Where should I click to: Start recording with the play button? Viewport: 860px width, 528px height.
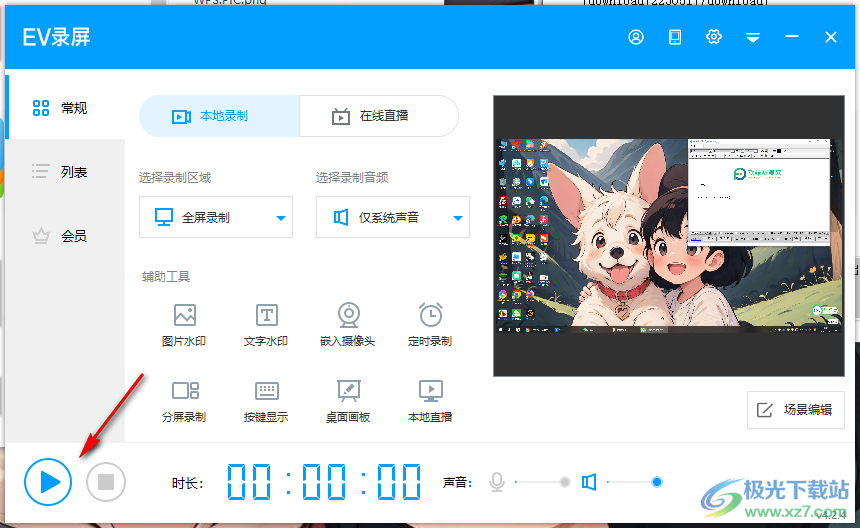click(48, 482)
